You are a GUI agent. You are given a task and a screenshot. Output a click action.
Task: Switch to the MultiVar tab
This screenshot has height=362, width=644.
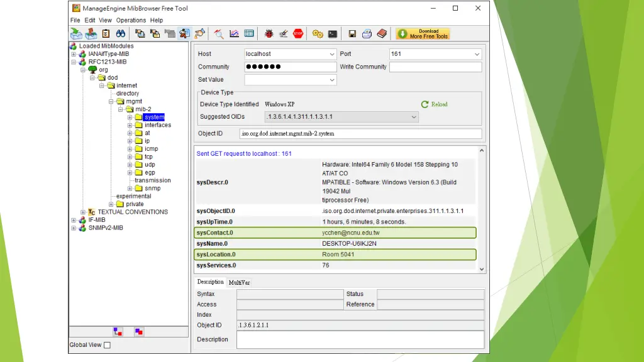pyautogui.click(x=239, y=282)
